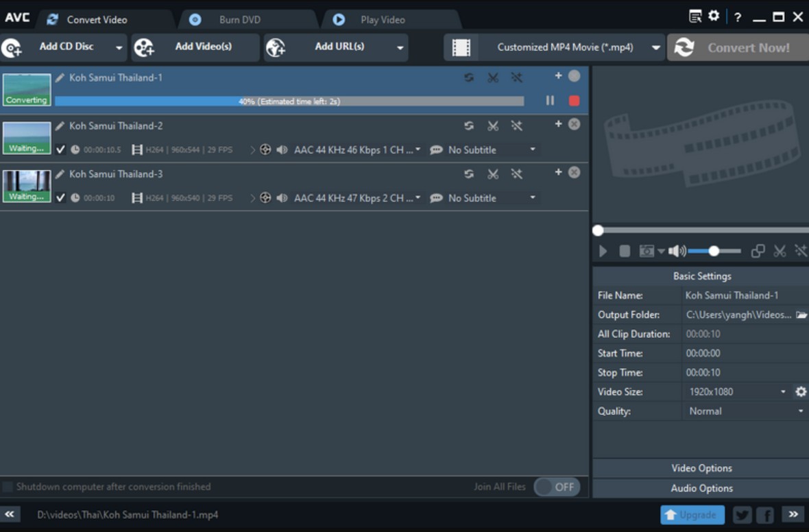This screenshot has height=532, width=809.
Task: Open audio track dropdown AAC 44 KHz 46 Kbps
Action: tap(357, 149)
